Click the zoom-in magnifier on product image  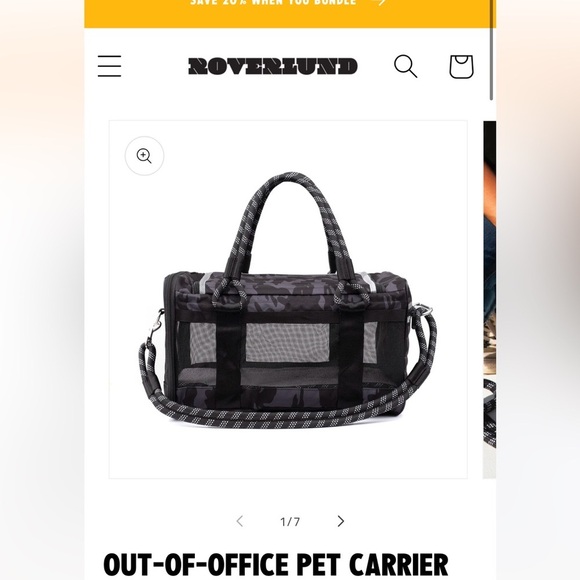pyautogui.click(x=144, y=156)
